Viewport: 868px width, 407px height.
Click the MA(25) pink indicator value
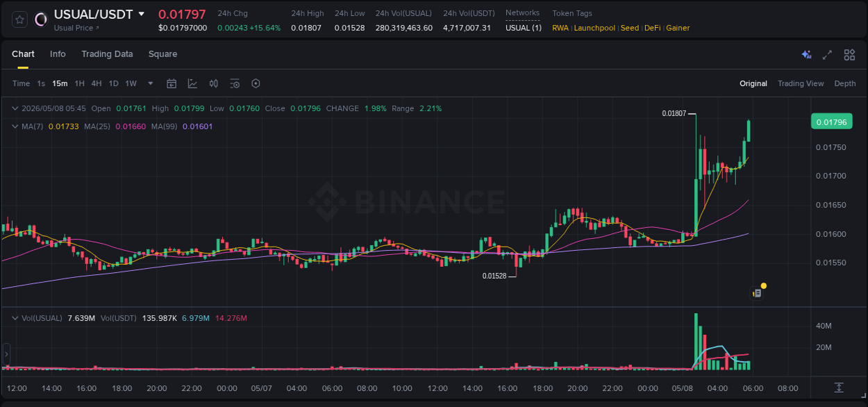pyautogui.click(x=131, y=126)
